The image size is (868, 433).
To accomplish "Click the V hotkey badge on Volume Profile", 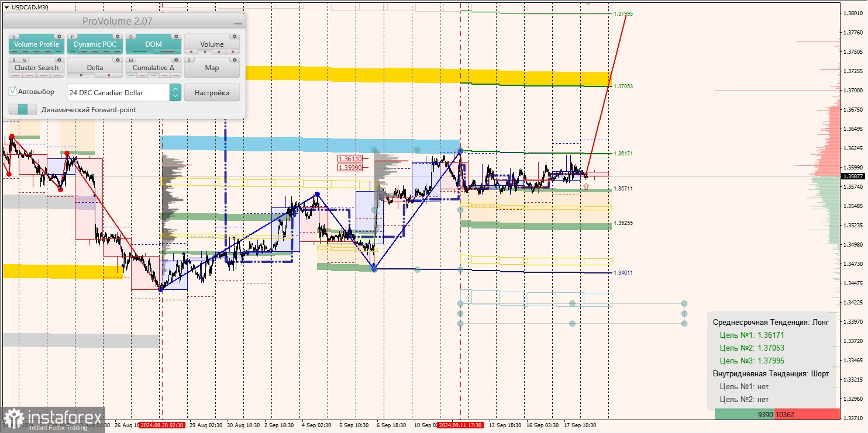I will tap(14, 36).
